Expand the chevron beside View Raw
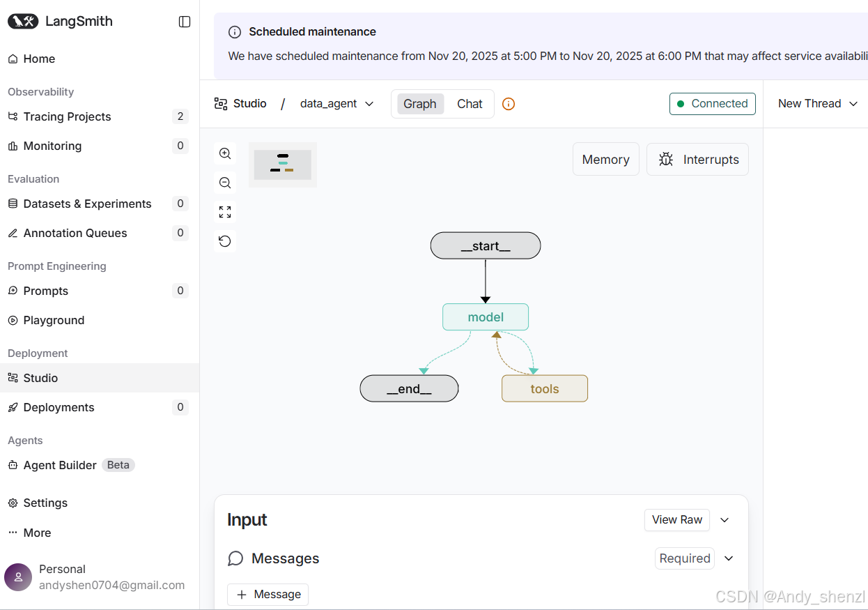868x610 pixels. (724, 520)
